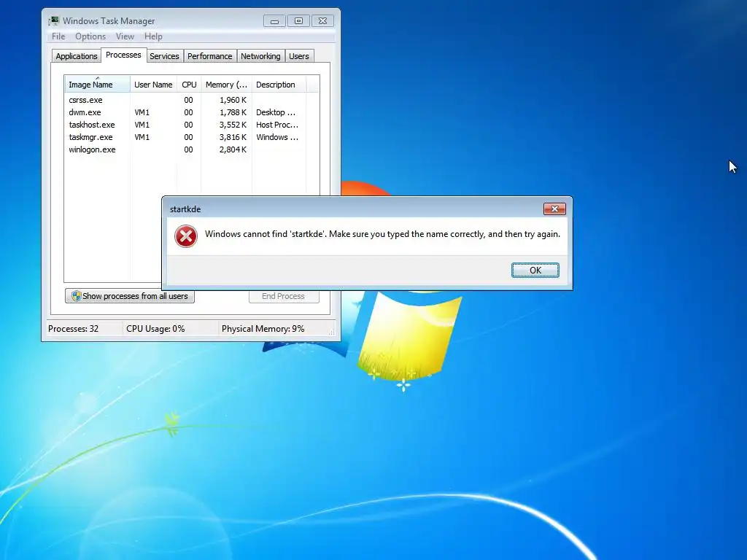Screen dimensions: 747x560
Task: Switch to the Services tab
Action: 164,56
